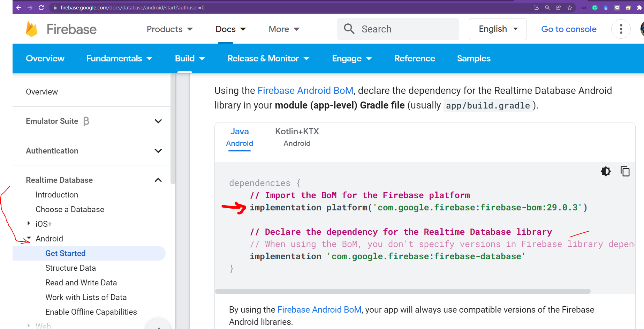Open Introduction under Realtime Database
The image size is (644, 329).
pyautogui.click(x=57, y=195)
